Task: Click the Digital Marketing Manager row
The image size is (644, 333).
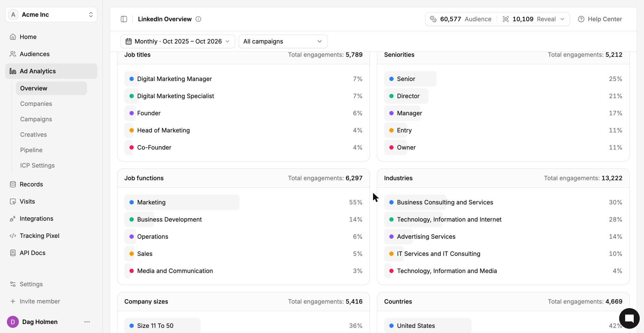Action: 244,79
